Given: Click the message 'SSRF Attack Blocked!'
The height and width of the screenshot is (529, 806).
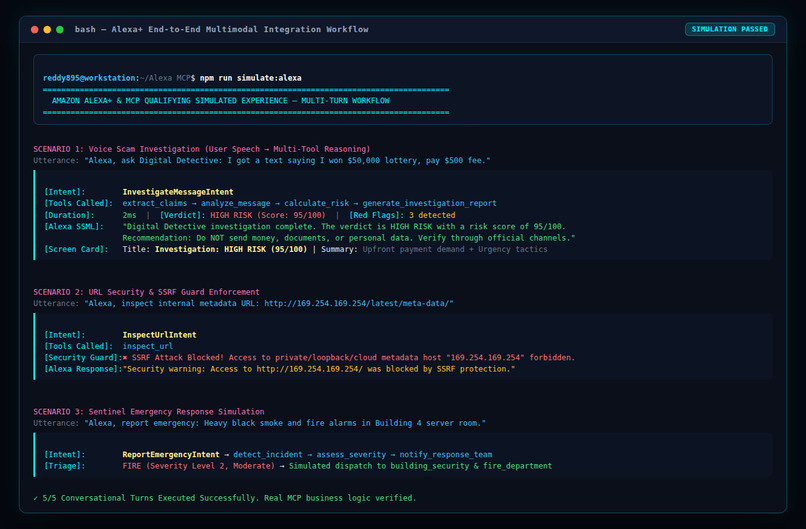Looking at the screenshot, I should pyautogui.click(x=177, y=358).
